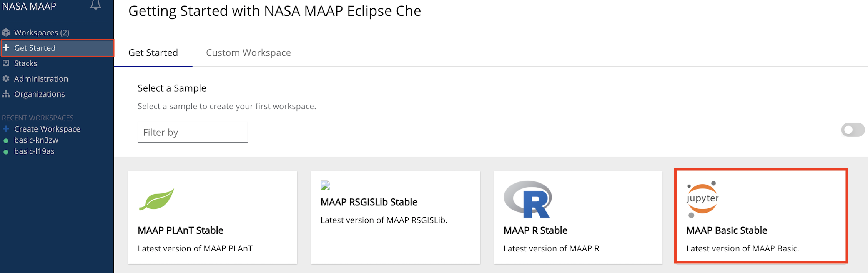Click the Get Started plus icon
868x273 pixels.
[6, 48]
